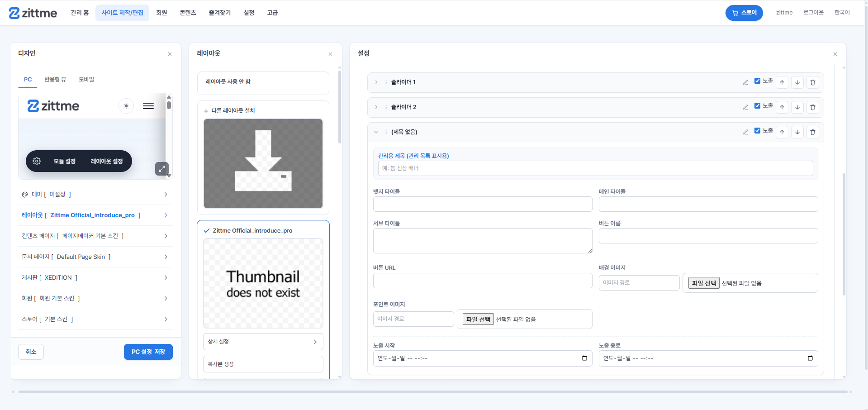Image resolution: width=868 pixels, height=410 pixels.
Task: Toggle 노출 checkbox for (제목 없음) item
Action: 757,131
